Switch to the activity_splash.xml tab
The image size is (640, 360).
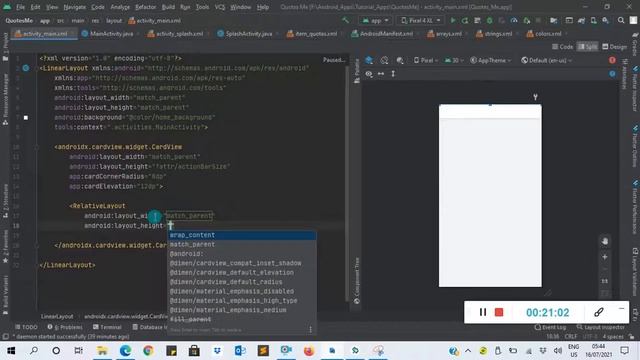[x=175, y=34]
